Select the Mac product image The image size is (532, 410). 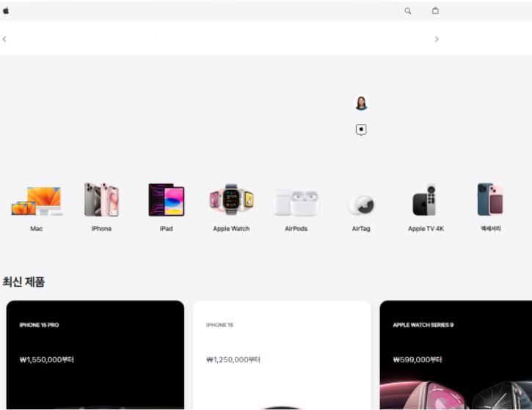click(x=37, y=201)
